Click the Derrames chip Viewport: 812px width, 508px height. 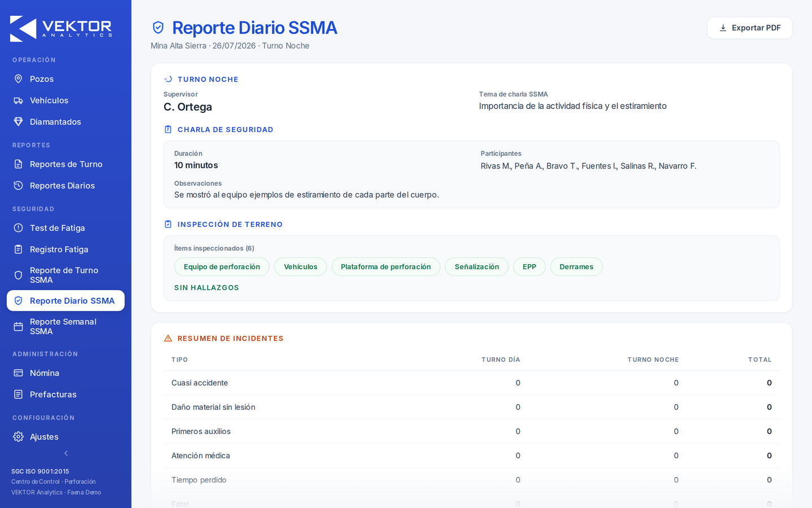pos(576,267)
